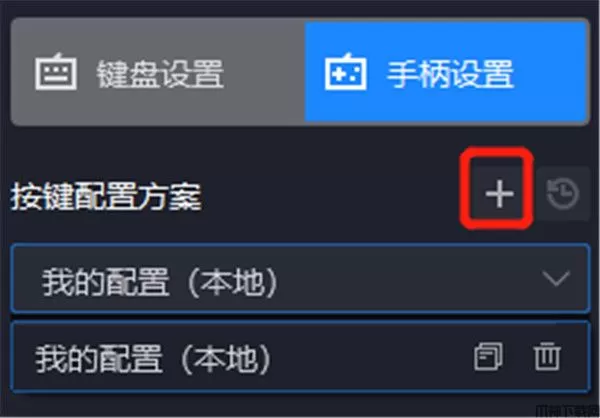Copy the 我的配置（本地）entry

tap(488, 357)
